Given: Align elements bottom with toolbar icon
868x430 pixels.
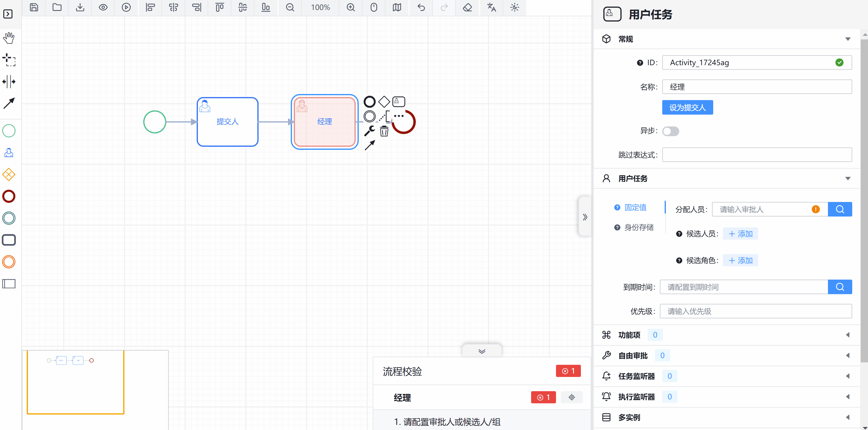Looking at the screenshot, I should 266,7.
